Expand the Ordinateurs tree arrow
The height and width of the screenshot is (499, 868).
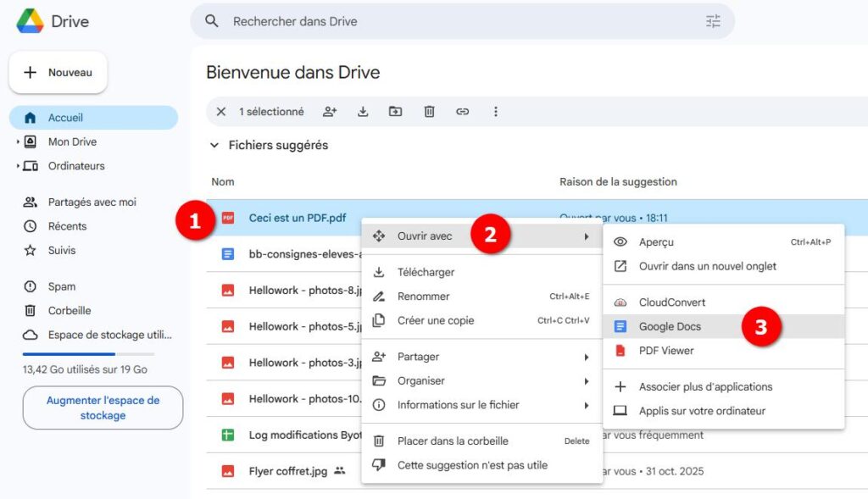pos(18,166)
